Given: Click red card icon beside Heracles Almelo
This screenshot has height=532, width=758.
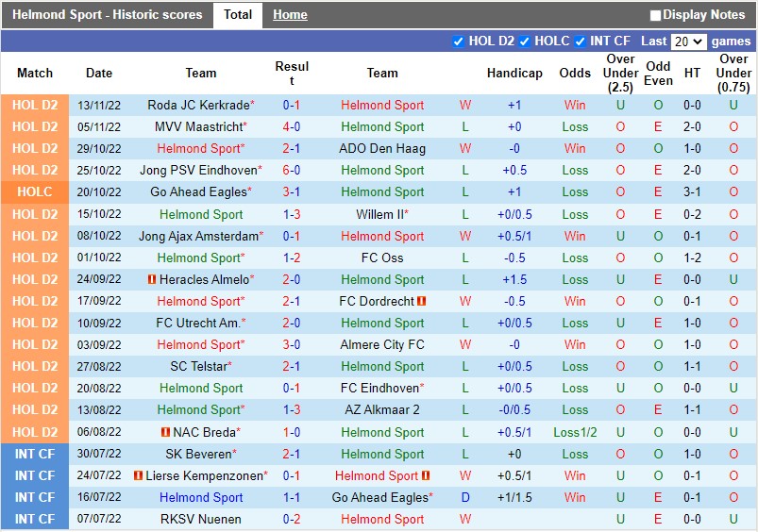Looking at the screenshot, I should pyautogui.click(x=152, y=279).
